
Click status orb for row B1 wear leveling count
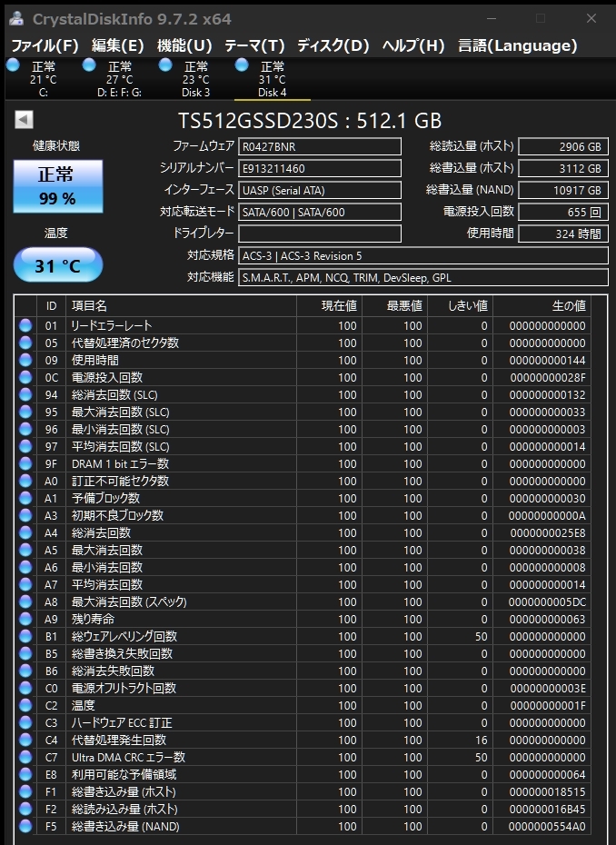[25, 636]
